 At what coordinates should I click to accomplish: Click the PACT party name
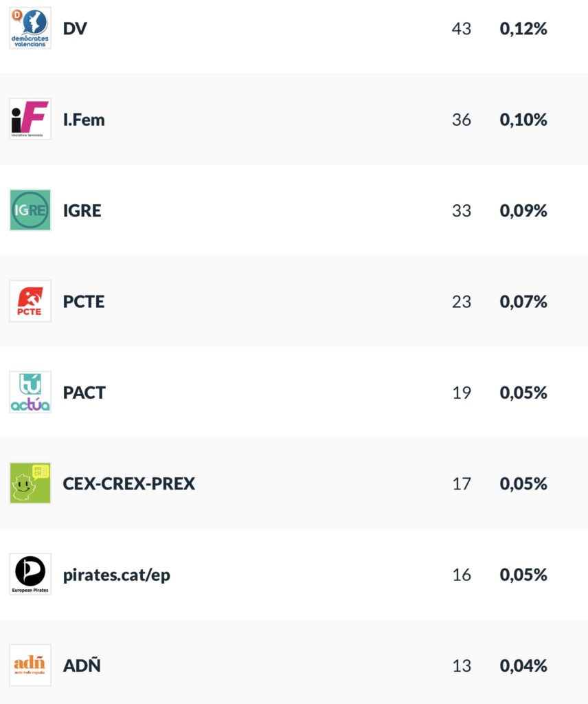(84, 393)
